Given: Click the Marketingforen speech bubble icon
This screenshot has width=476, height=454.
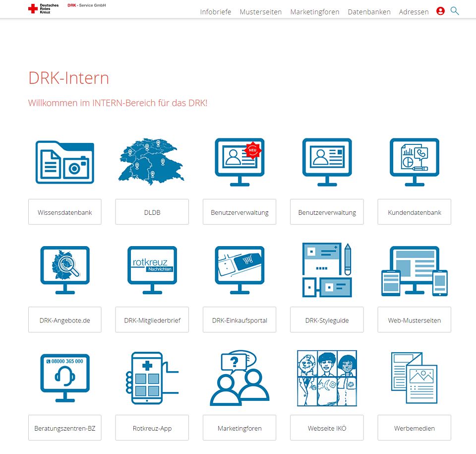Looking at the screenshot, I should pyautogui.click(x=239, y=378).
